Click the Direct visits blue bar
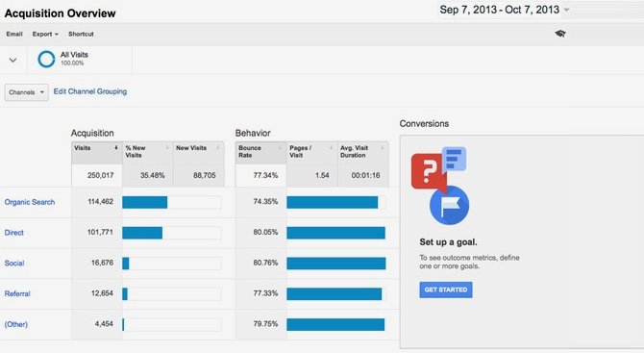Viewport: 644px width, 353px height. pyautogui.click(x=142, y=233)
